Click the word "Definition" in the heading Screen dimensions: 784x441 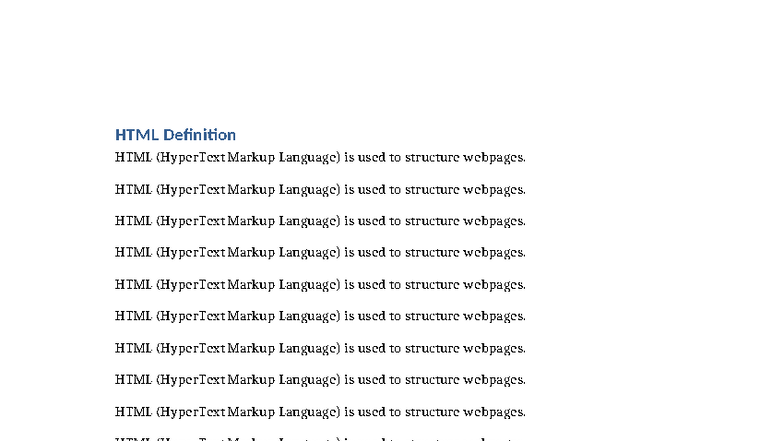coord(199,135)
